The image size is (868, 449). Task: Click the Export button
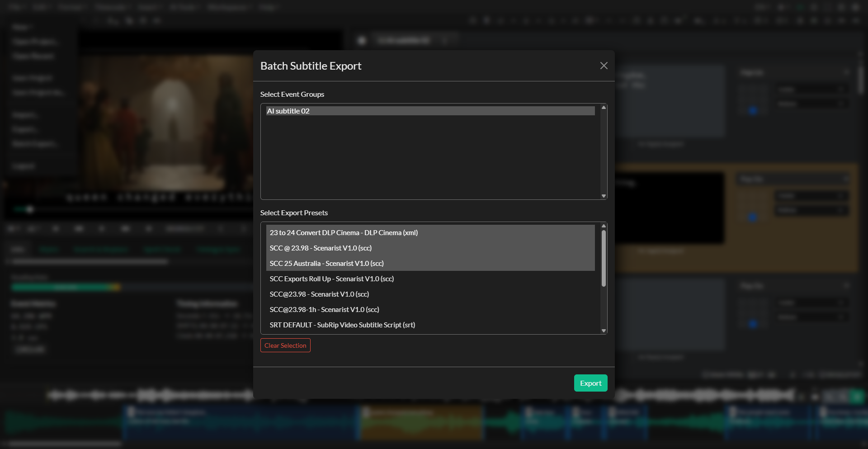pos(590,383)
